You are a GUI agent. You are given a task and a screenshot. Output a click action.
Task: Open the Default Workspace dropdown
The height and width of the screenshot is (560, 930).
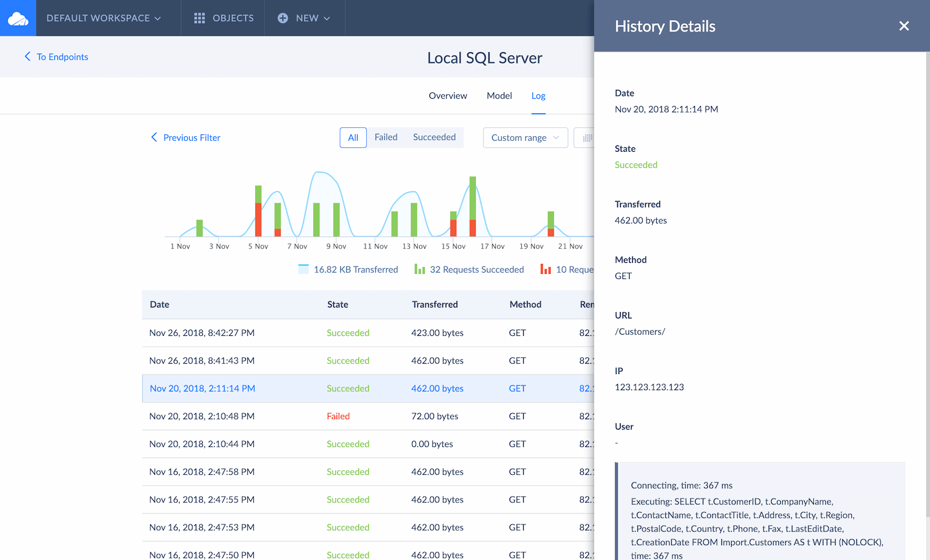[x=103, y=18]
